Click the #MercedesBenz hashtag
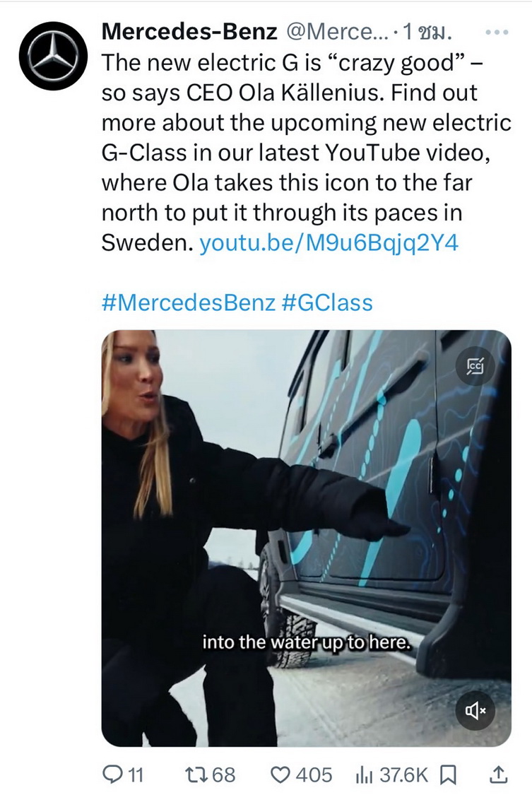 (x=189, y=302)
